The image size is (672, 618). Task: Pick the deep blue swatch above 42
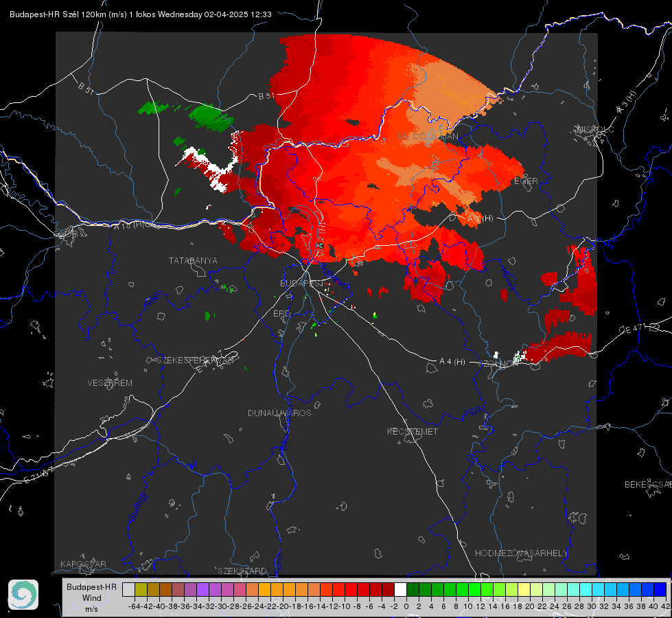click(x=660, y=590)
